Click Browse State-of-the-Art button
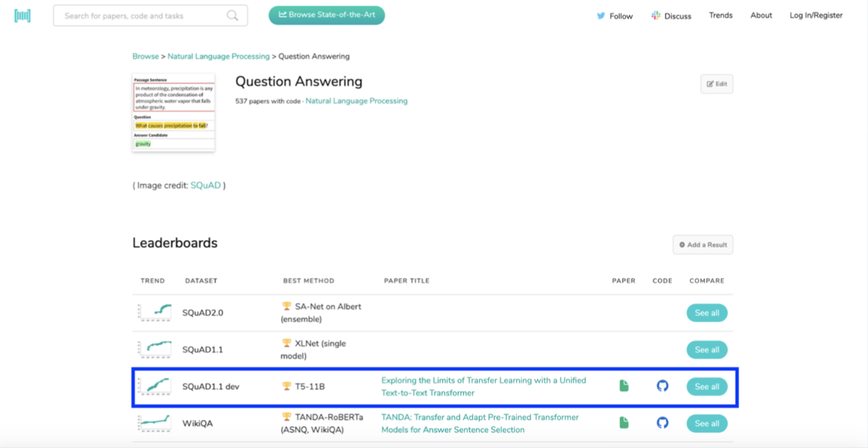 click(326, 15)
